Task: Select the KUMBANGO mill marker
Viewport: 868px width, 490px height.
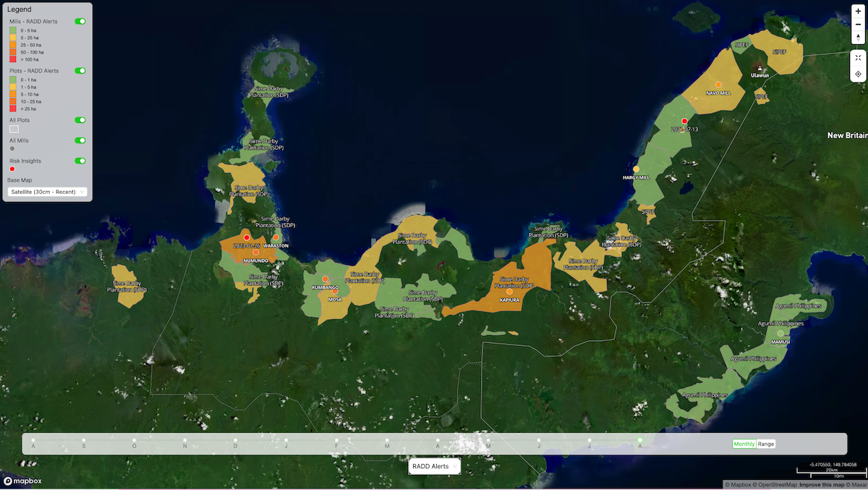Action: [325, 279]
